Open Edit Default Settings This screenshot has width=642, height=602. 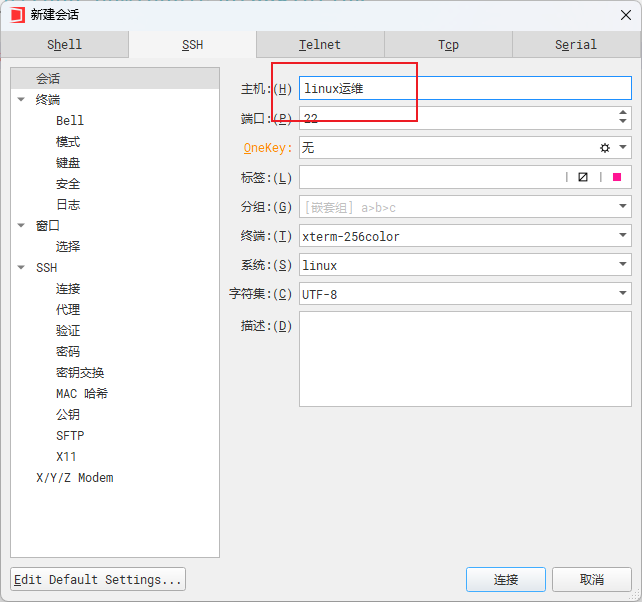98,579
